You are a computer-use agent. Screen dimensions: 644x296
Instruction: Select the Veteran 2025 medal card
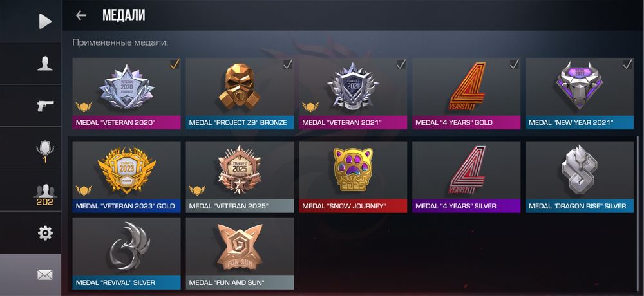click(x=240, y=177)
